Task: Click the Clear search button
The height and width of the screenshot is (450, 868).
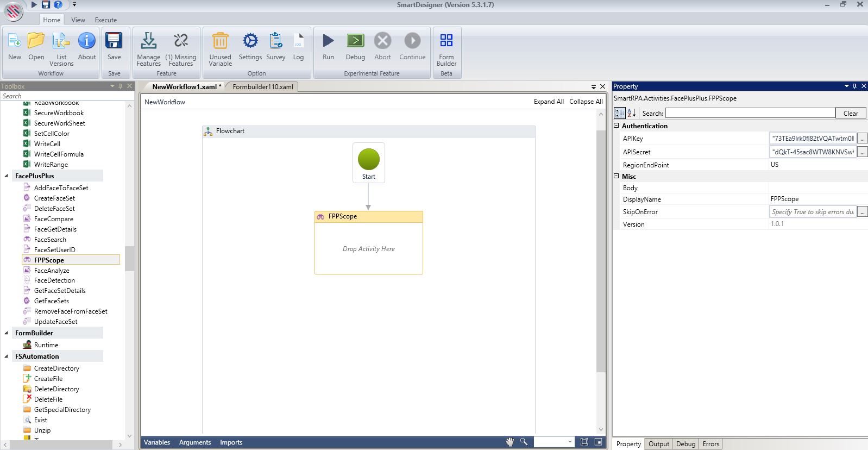Action: 850,113
